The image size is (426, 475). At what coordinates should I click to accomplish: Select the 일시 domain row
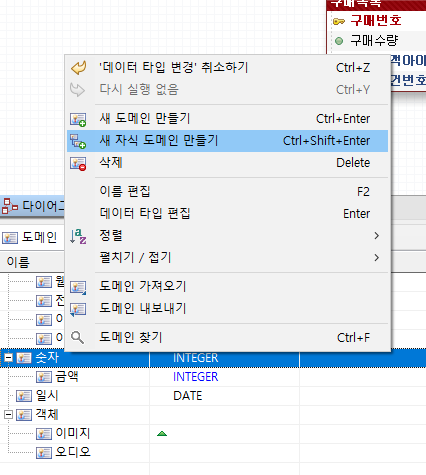click(x=213, y=396)
